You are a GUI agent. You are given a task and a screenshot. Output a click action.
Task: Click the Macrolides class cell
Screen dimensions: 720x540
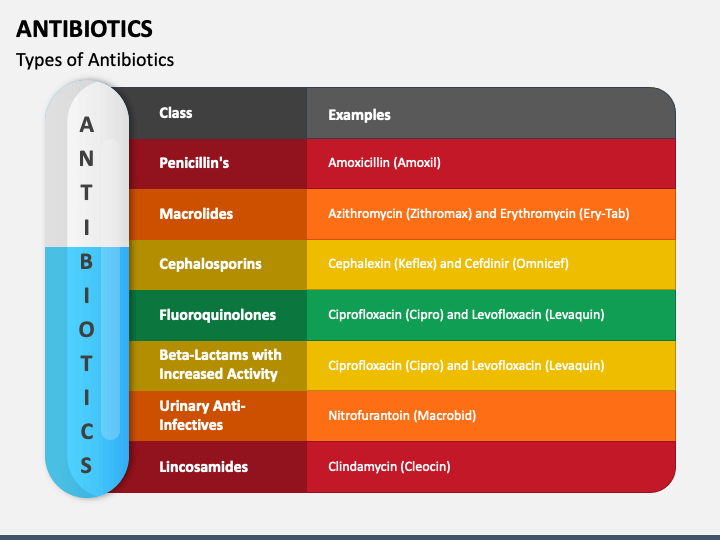pyautogui.click(x=218, y=214)
